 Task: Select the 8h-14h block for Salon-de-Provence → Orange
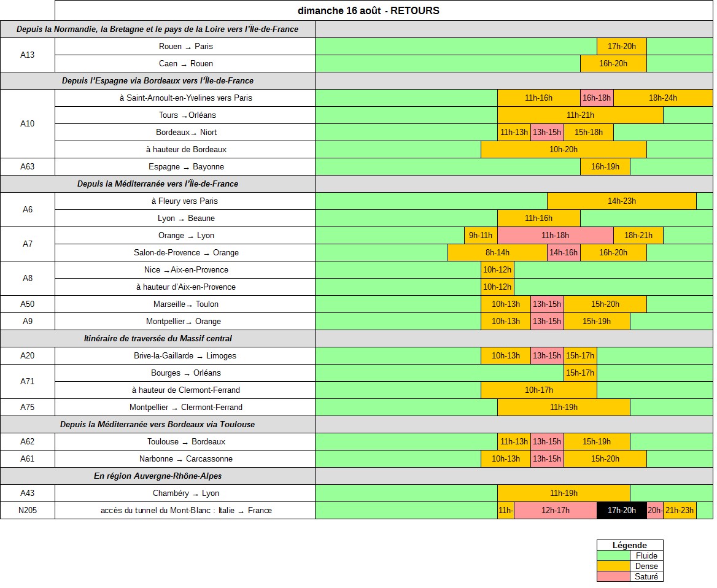point(497,252)
